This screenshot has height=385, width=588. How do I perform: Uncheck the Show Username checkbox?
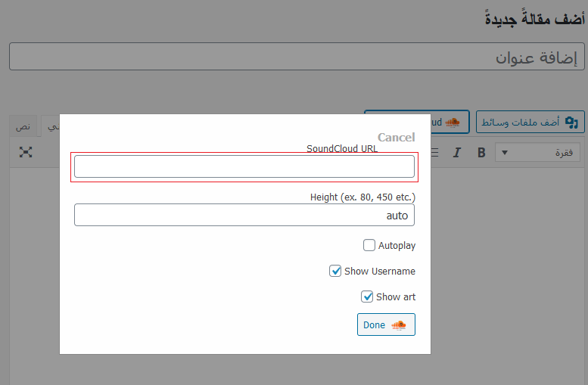pyautogui.click(x=335, y=271)
